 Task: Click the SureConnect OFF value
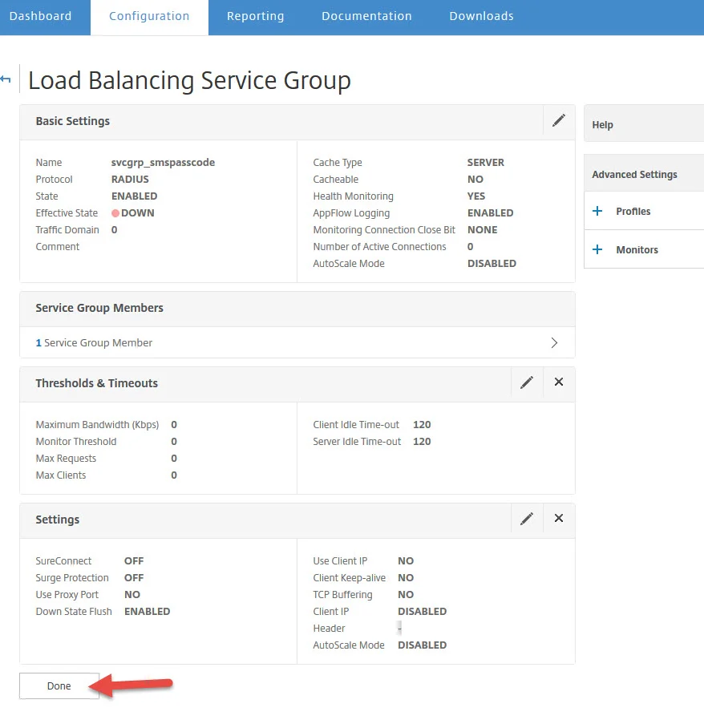(134, 561)
